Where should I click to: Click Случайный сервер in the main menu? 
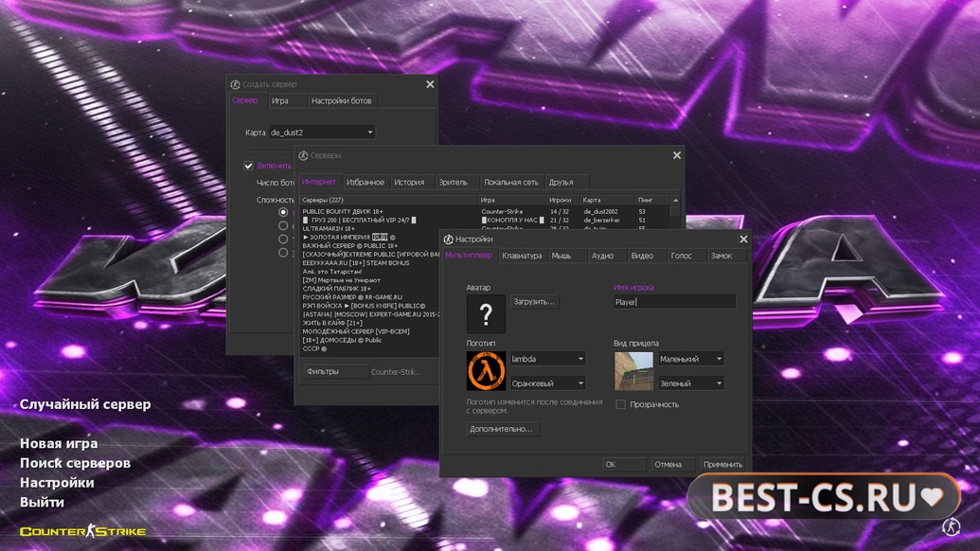(x=85, y=404)
